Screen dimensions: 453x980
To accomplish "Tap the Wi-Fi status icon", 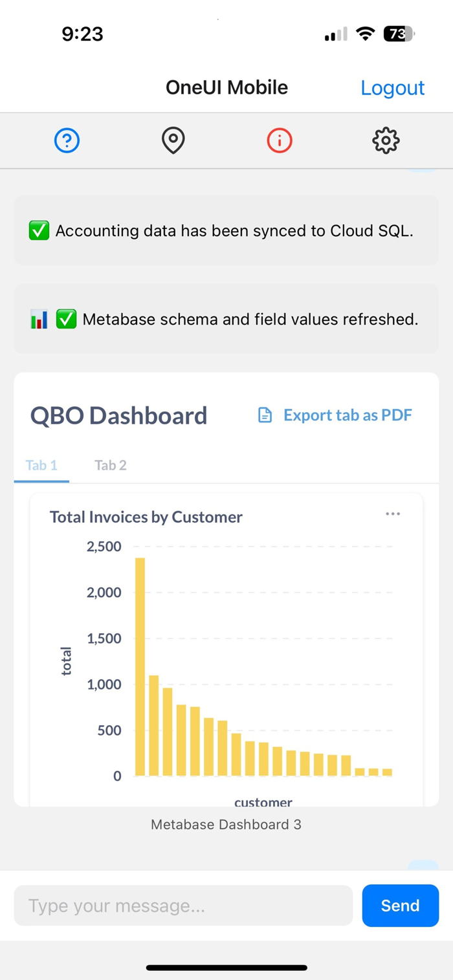I will (x=366, y=34).
